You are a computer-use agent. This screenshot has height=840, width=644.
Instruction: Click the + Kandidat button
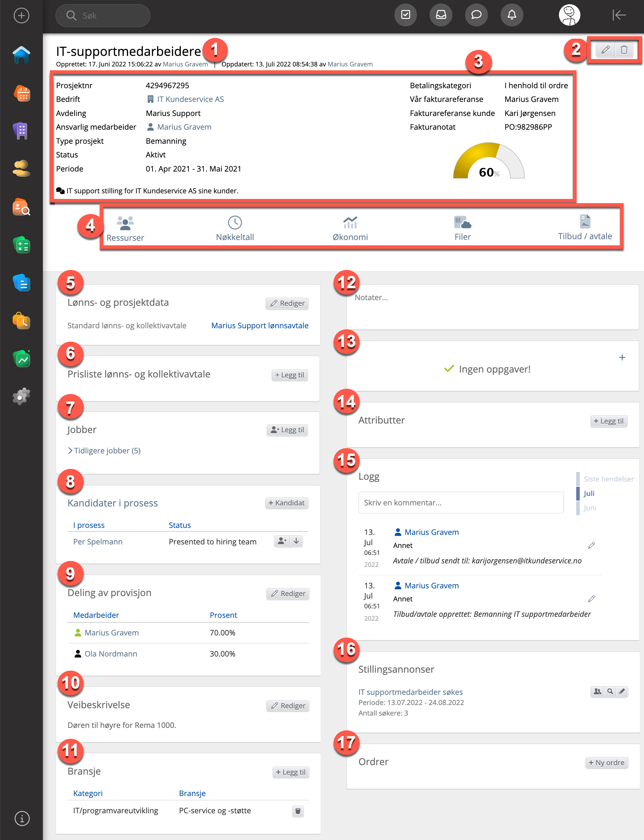coord(286,503)
